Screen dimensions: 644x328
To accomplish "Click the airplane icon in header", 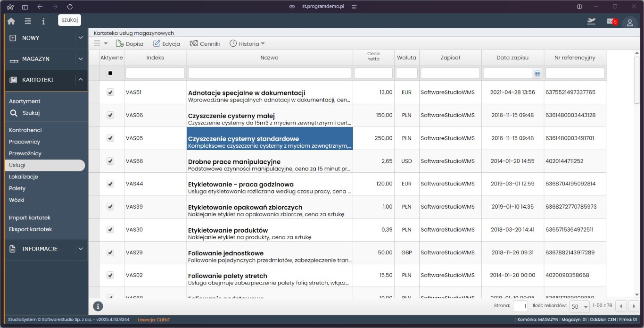I will click(591, 21).
